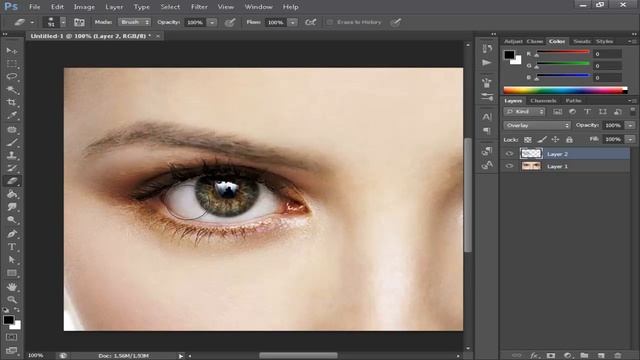Open Overlay blend mode dropdown
The image size is (640, 360).
click(537, 125)
